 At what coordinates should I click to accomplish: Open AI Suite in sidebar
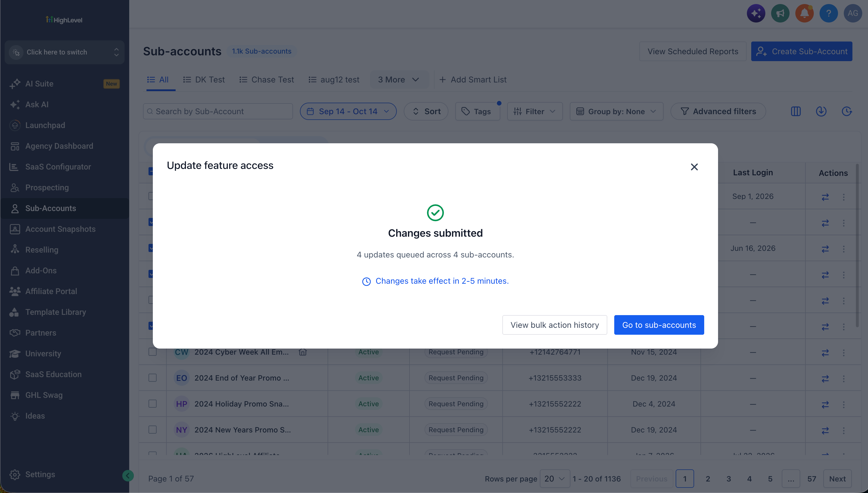point(64,84)
